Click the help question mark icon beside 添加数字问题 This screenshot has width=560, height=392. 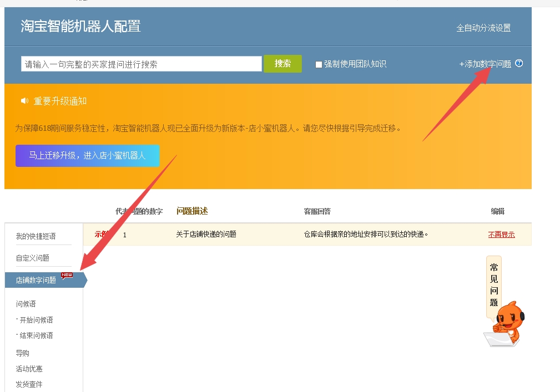519,63
